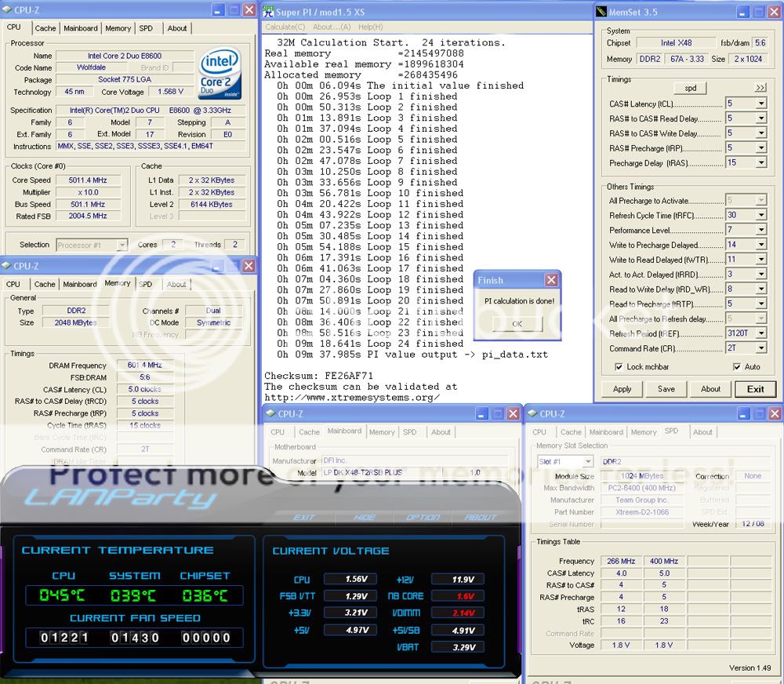
Task: Open the Write to Precharge Delayed dropdown
Action: 761,245
